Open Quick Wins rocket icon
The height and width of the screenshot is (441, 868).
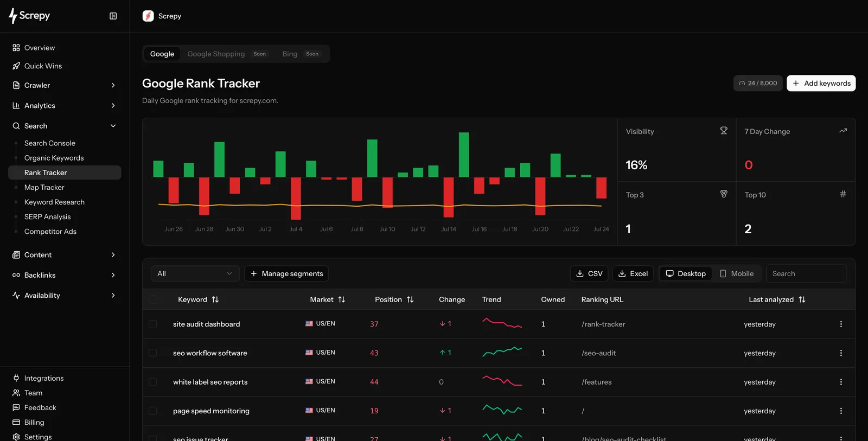click(16, 66)
